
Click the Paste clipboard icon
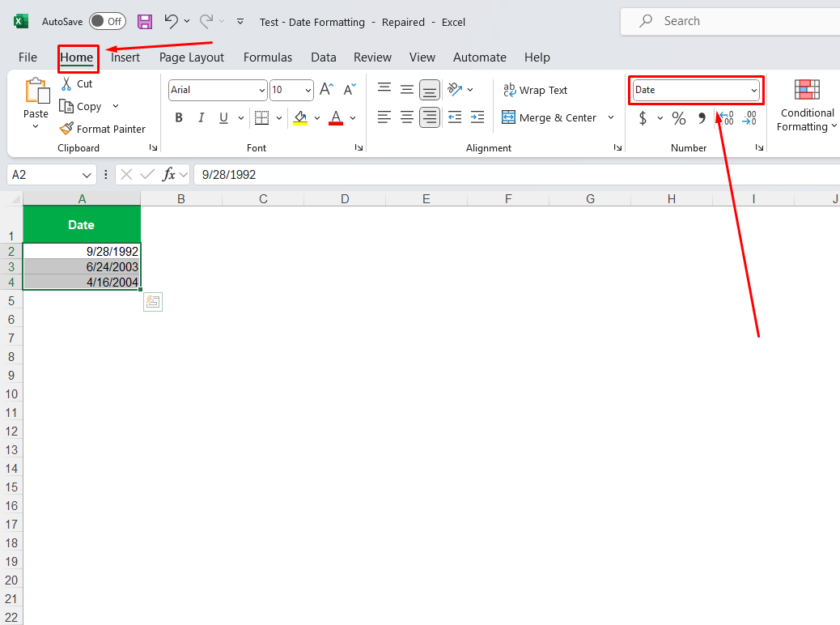(36, 90)
